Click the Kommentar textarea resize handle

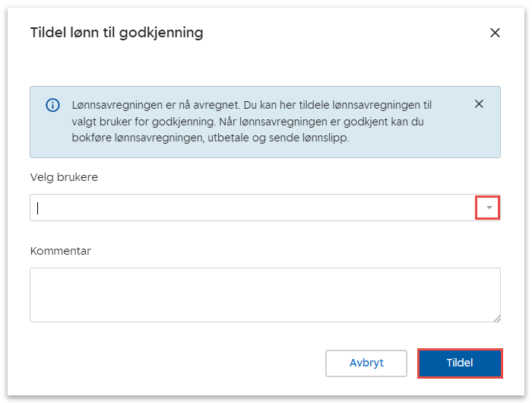click(497, 319)
